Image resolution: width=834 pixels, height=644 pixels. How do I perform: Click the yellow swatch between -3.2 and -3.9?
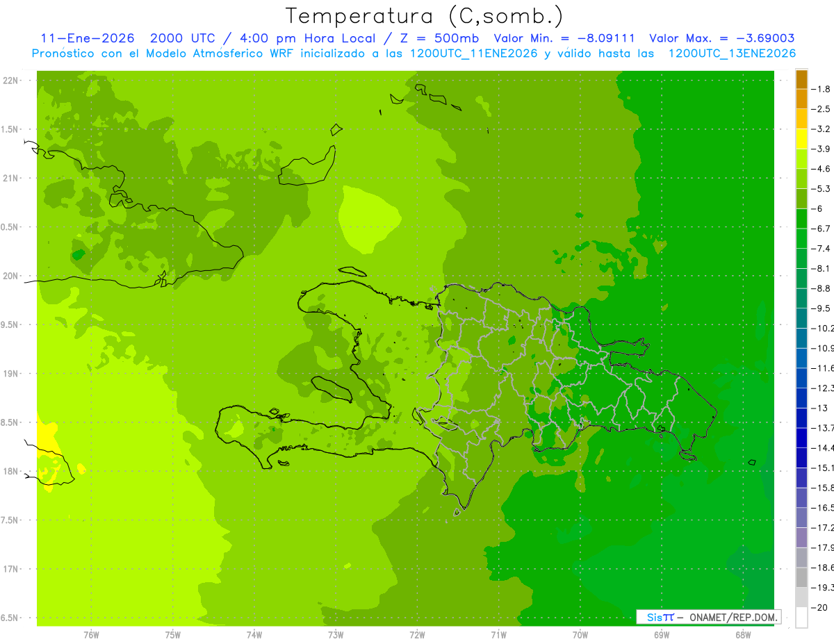(x=801, y=139)
